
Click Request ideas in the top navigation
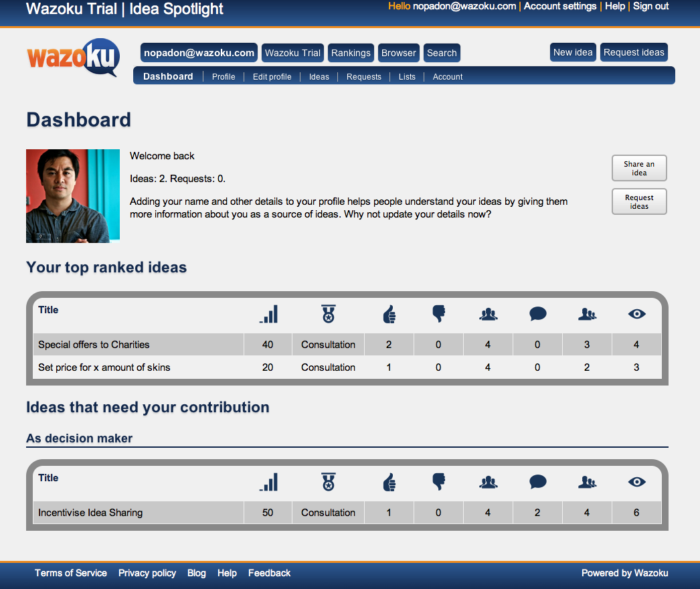coord(634,52)
